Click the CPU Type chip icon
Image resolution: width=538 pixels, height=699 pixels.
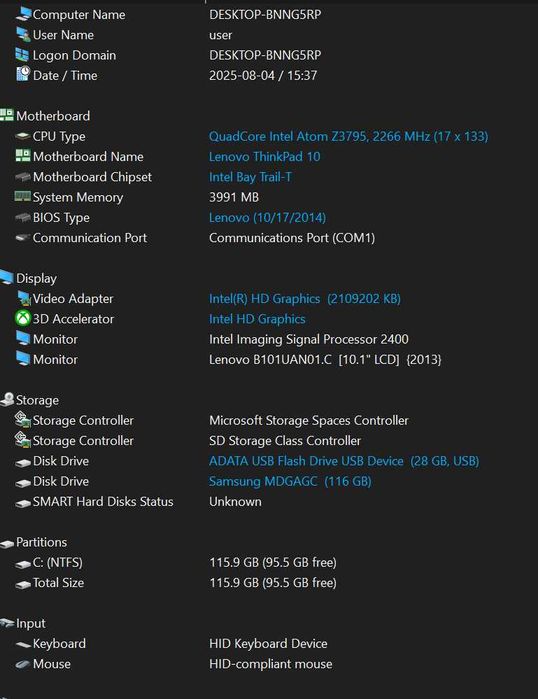[x=23, y=136]
